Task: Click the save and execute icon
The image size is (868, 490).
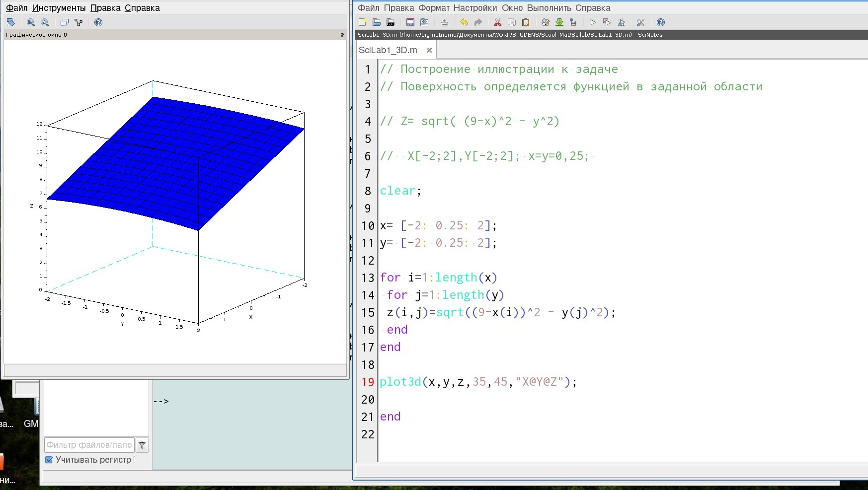Action: tap(607, 22)
